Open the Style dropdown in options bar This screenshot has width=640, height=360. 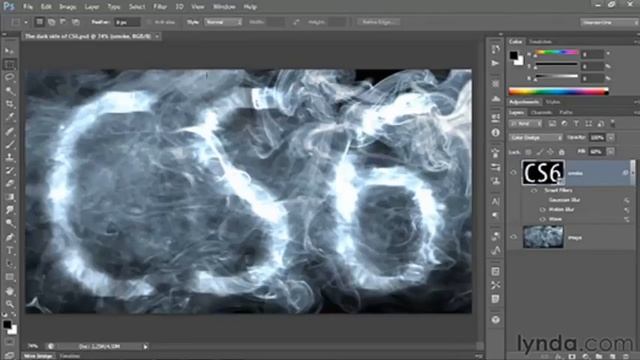coord(223,22)
